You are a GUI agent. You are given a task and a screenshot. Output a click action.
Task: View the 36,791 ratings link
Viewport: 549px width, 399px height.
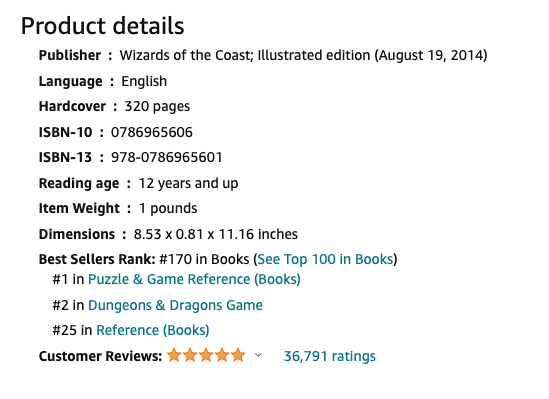[x=329, y=356]
